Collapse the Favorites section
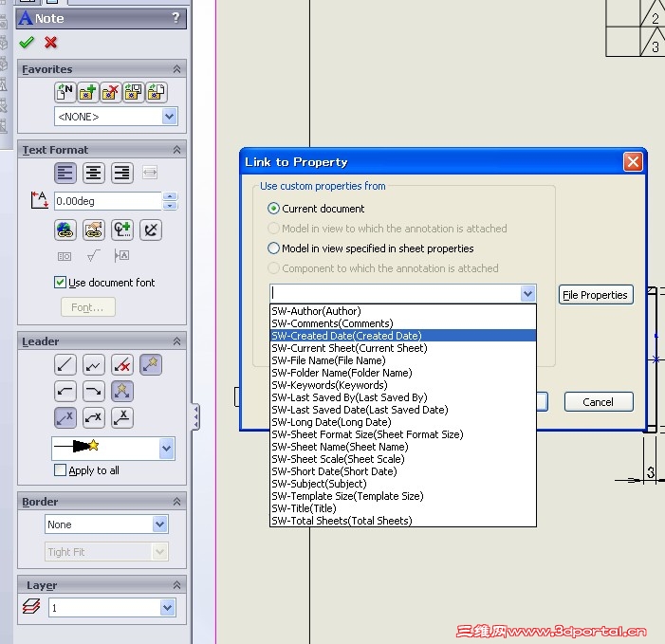 (176, 69)
